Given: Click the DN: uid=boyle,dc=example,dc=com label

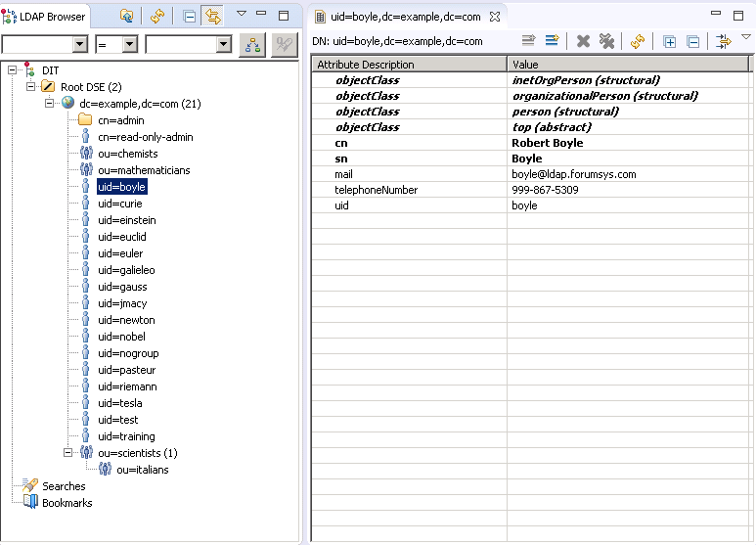Looking at the screenshot, I should (397, 41).
